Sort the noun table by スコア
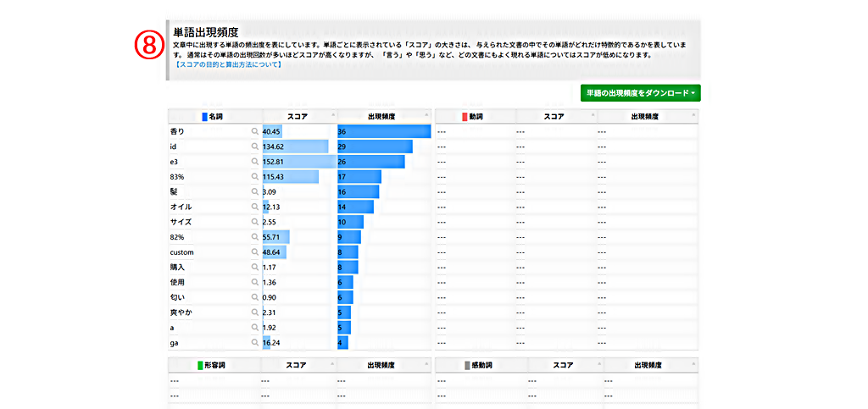 click(x=299, y=117)
